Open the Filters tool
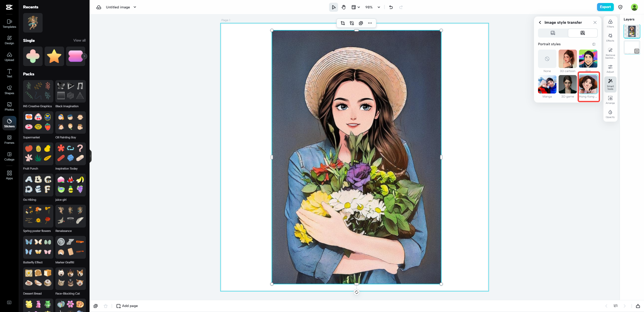644x312 pixels. point(610,23)
